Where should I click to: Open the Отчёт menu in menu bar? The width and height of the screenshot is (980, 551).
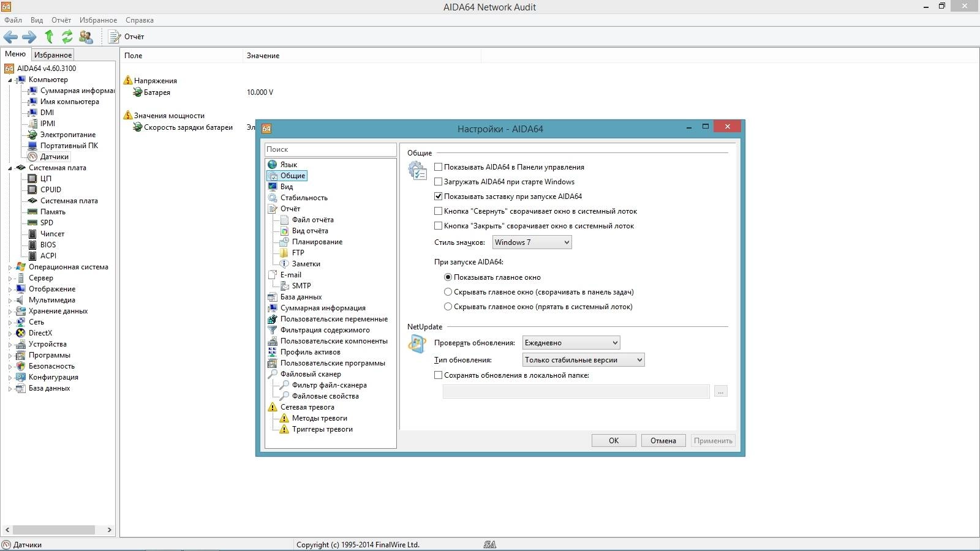point(61,20)
